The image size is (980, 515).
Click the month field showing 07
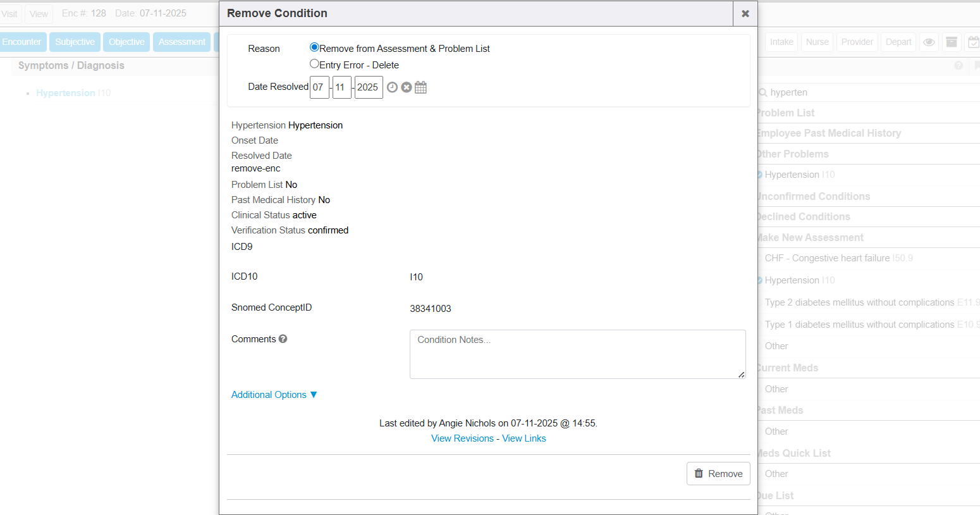pyautogui.click(x=319, y=87)
